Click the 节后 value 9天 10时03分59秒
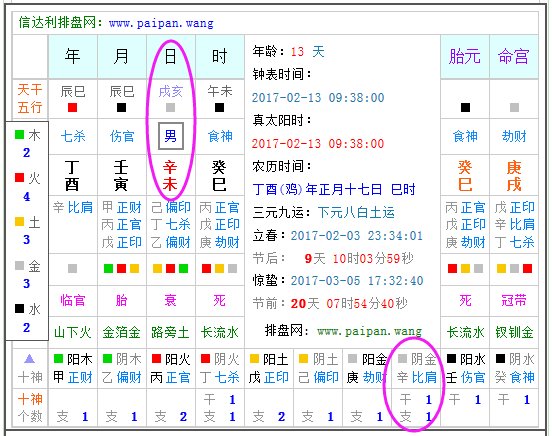Viewport: 552px width, 436px height. click(x=359, y=259)
